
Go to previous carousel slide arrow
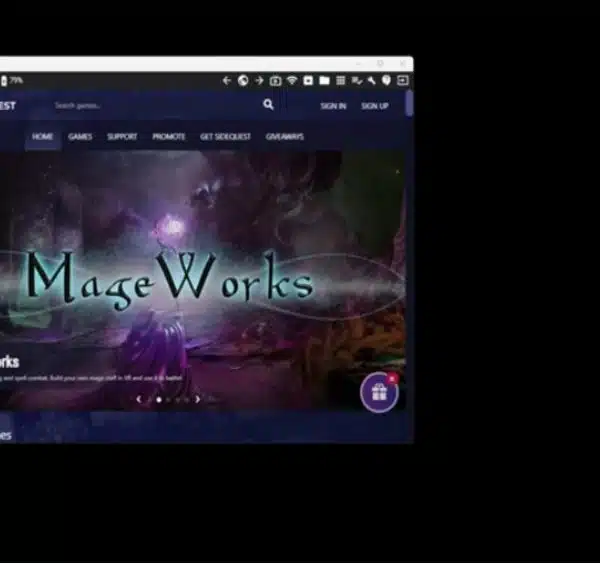[x=139, y=399]
